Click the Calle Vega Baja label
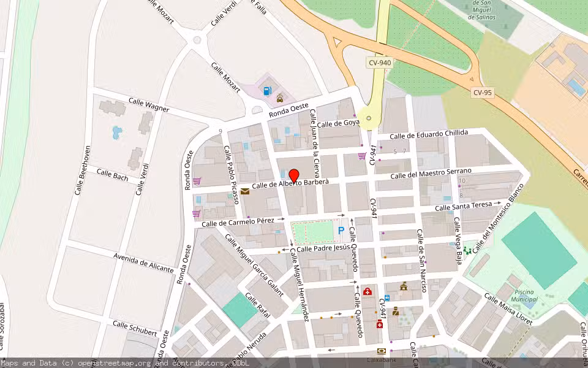This screenshot has height=368, width=588. tap(458, 240)
